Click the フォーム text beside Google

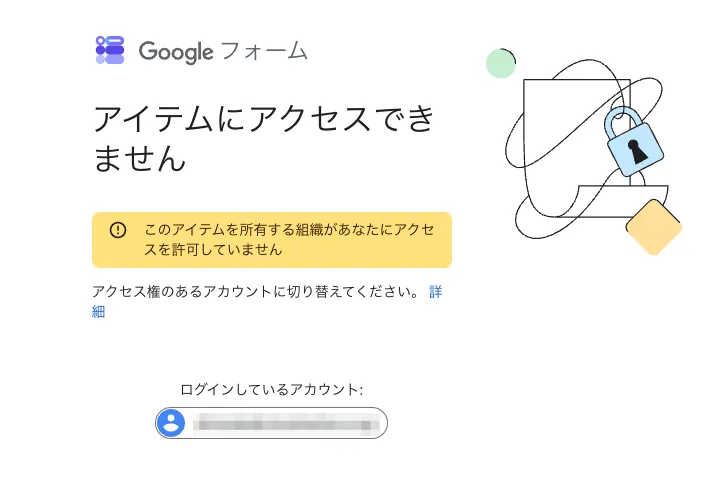tap(265, 51)
